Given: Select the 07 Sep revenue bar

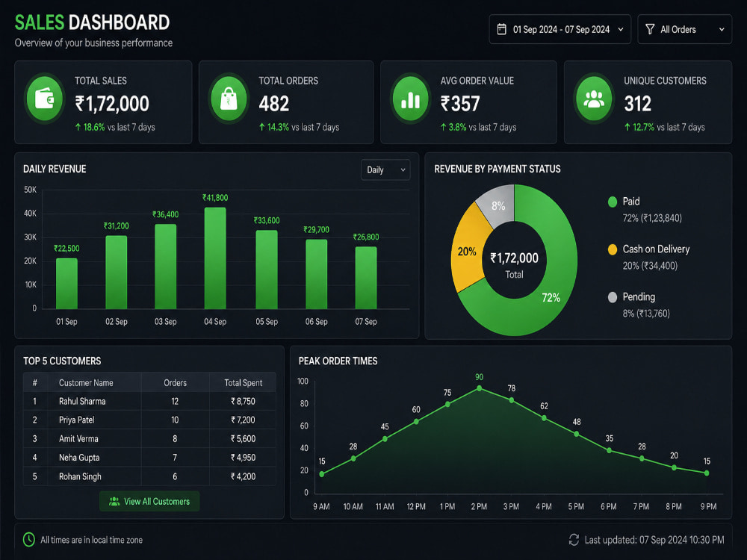Looking at the screenshot, I should click(x=366, y=278).
